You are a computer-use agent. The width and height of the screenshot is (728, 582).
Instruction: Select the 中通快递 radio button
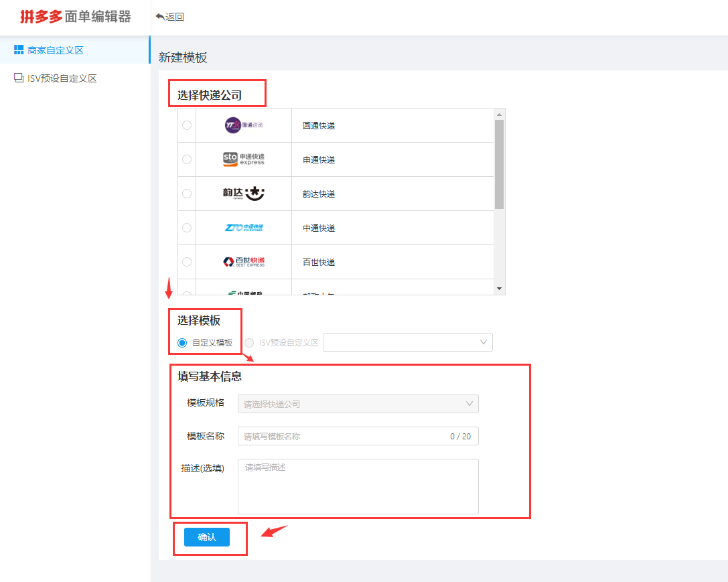coord(187,228)
